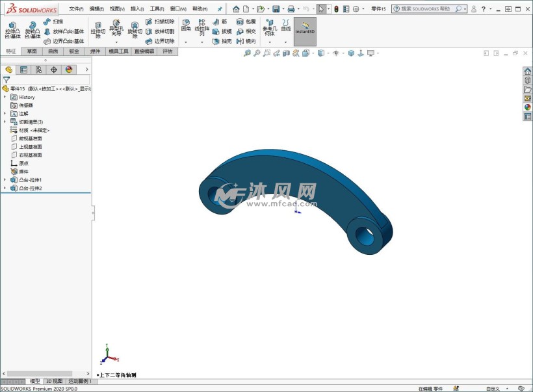Click the Draft (拔模) tool
Image resolution: width=533 pixels, height=392 pixels.
(222, 31)
